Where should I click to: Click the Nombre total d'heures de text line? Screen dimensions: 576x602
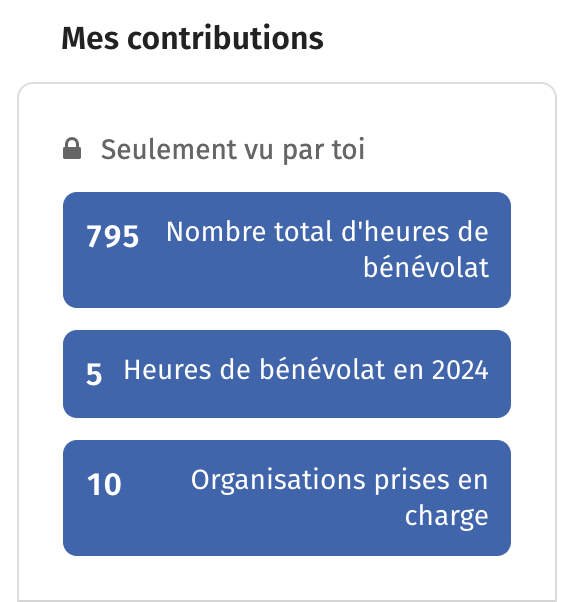327,232
